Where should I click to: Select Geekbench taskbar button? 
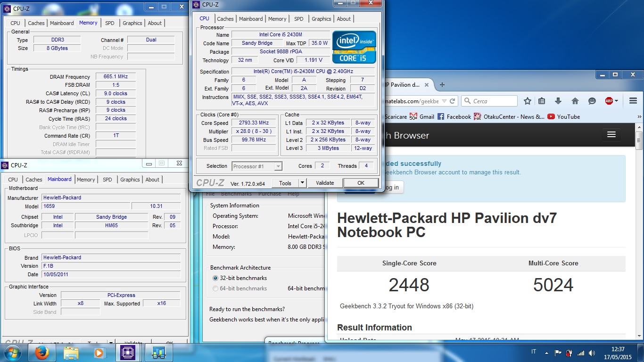click(158, 352)
